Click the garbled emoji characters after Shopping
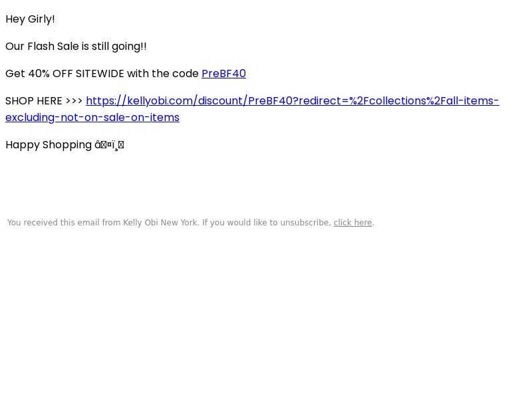This screenshot has height=399, width=532. click(x=109, y=145)
